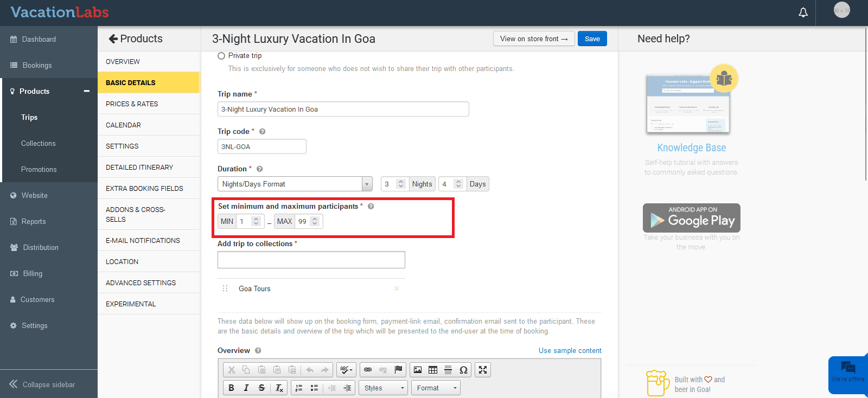Insert special character with omega icon
The image size is (868, 398).
coord(463,370)
